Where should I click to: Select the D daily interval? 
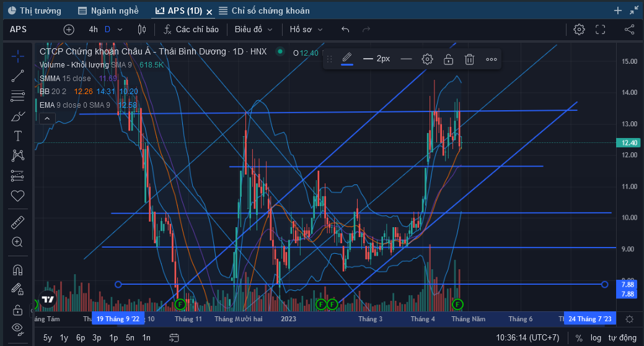[x=107, y=30]
